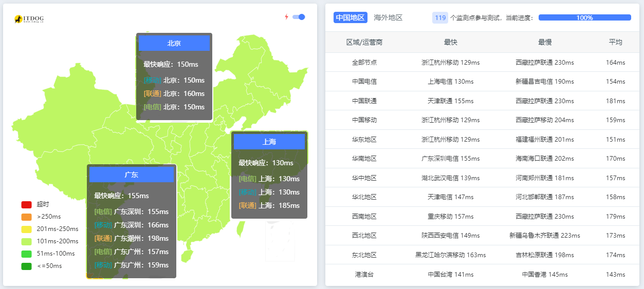
Task: Switch to the 海外地区 tab
Action: click(388, 17)
